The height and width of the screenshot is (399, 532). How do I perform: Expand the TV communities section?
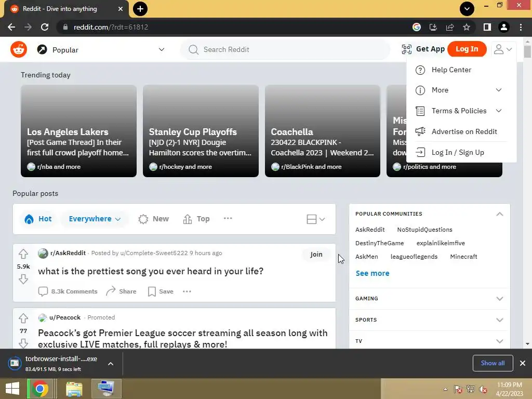pos(429,341)
